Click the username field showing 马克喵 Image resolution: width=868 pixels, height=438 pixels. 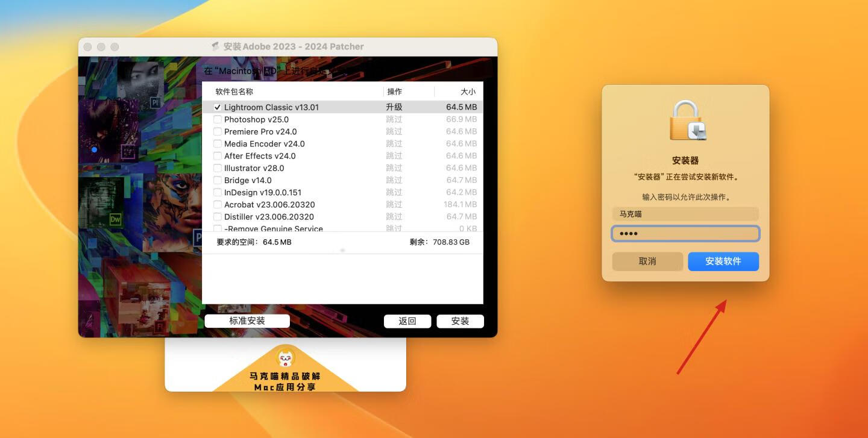685,214
